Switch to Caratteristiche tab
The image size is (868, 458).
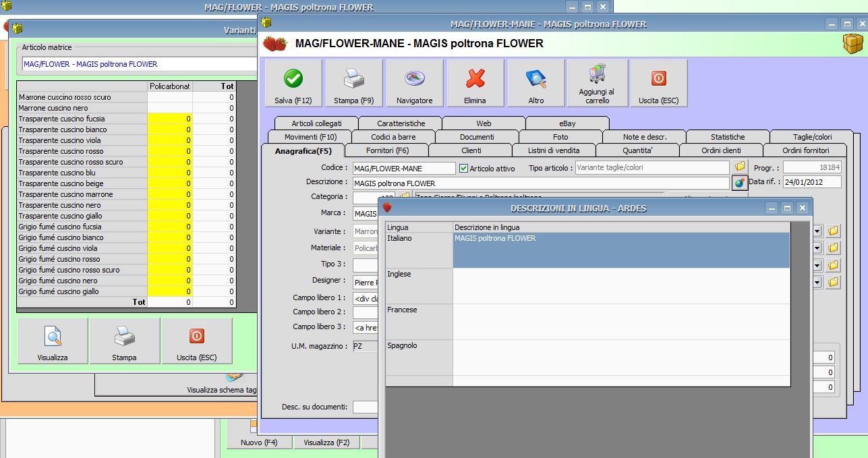point(401,123)
